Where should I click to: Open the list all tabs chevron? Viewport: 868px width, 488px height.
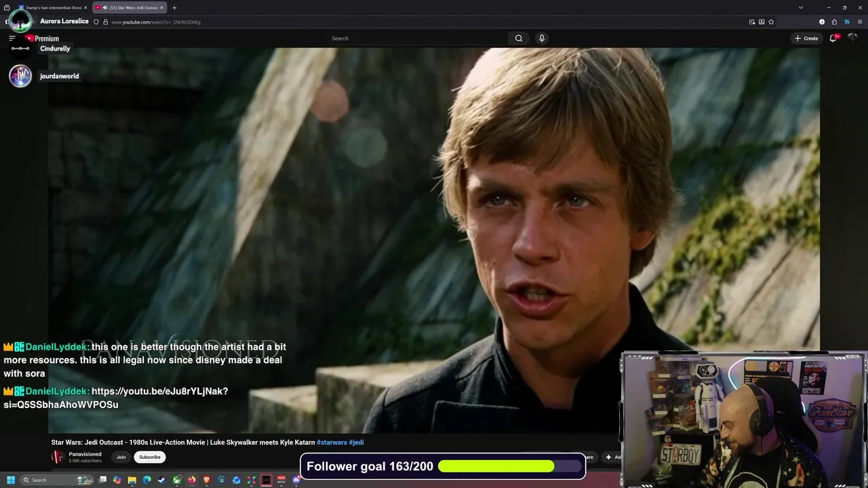tap(801, 7)
